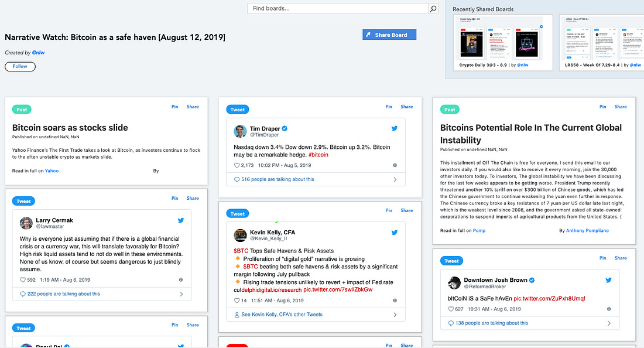644x348 pixels.
Task: Follow the board creator
Action: tap(20, 66)
